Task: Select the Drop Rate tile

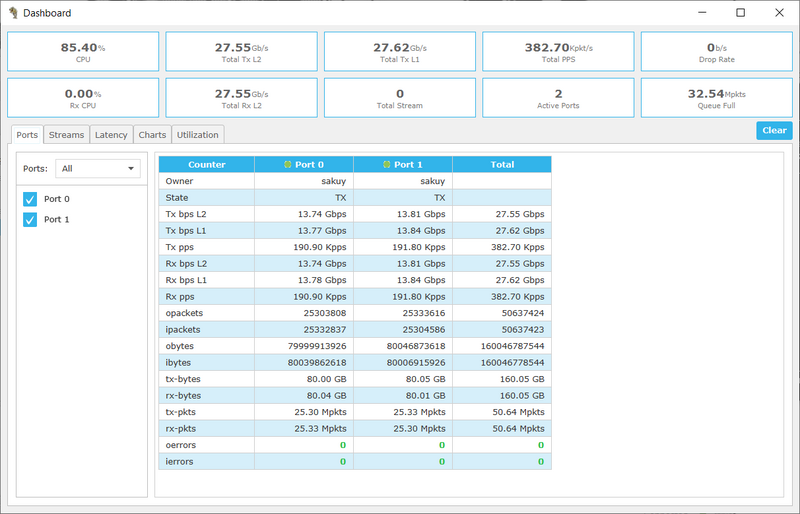Action: point(716,51)
